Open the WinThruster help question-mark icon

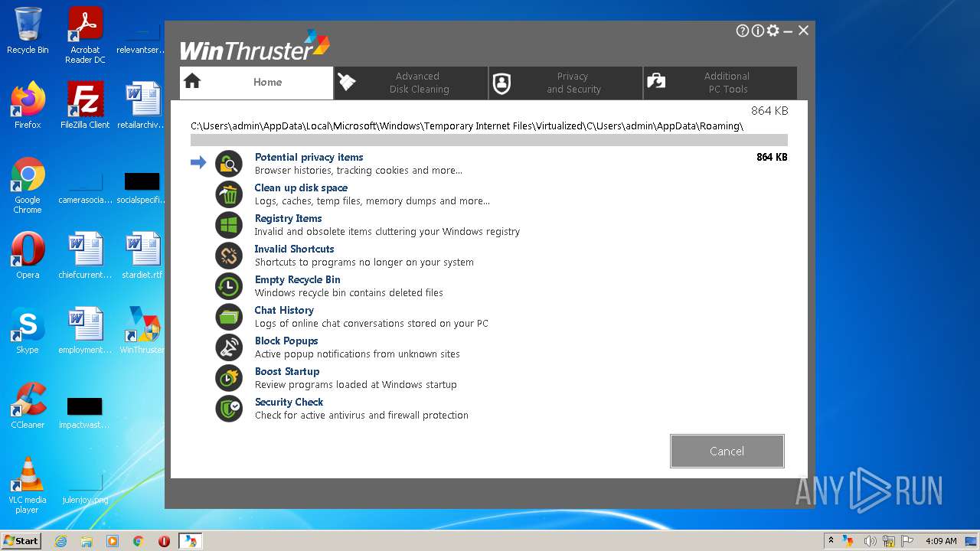tap(743, 31)
